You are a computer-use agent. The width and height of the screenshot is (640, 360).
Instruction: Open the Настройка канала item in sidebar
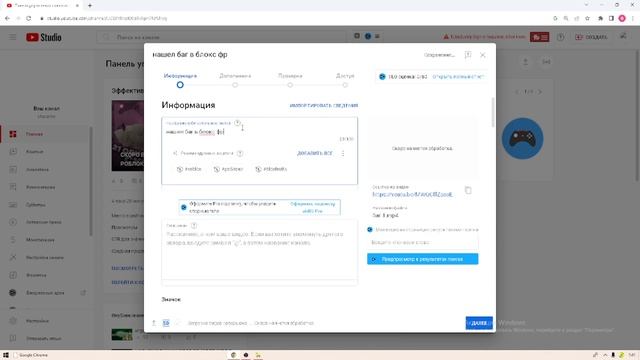tap(45, 258)
